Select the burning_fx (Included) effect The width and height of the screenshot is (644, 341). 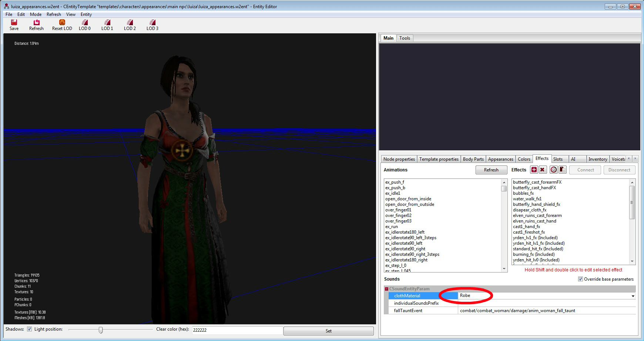(533, 254)
